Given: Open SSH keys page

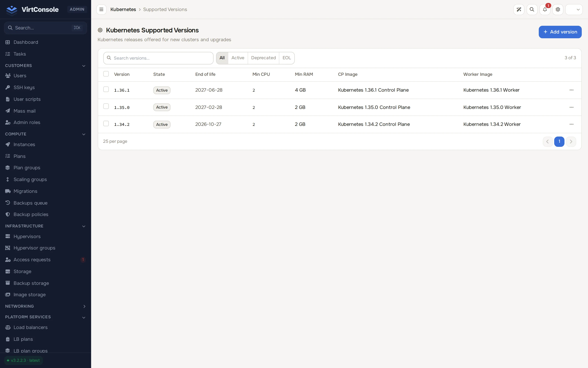Looking at the screenshot, I should coord(45,87).
